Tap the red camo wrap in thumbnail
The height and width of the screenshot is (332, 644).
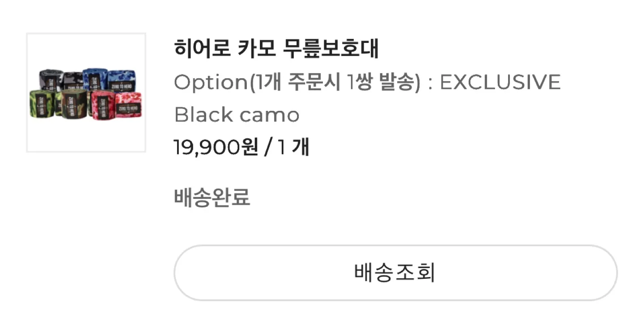point(103,105)
